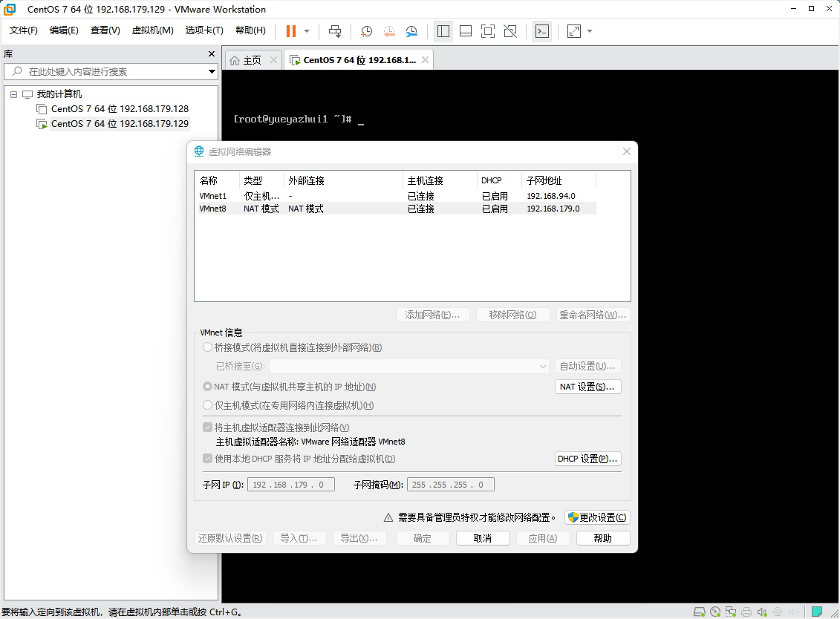
Task: Open the 文件(F) menu
Action: pyautogui.click(x=24, y=30)
